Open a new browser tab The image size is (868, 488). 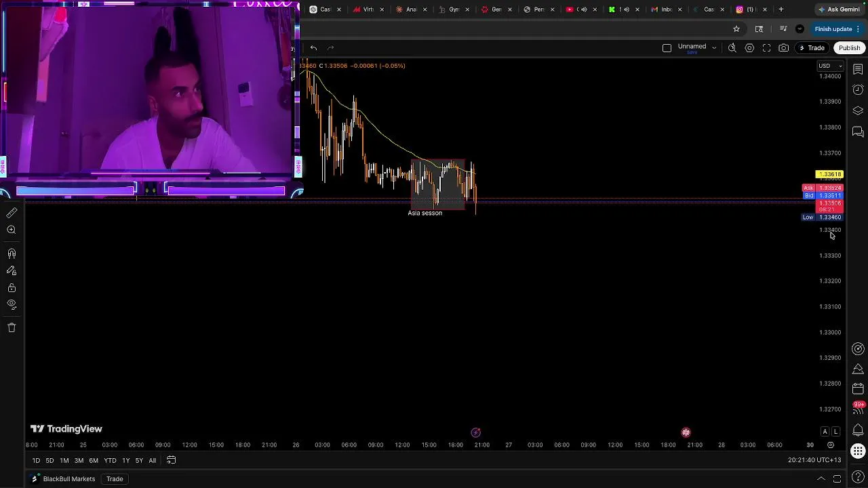[x=781, y=9]
